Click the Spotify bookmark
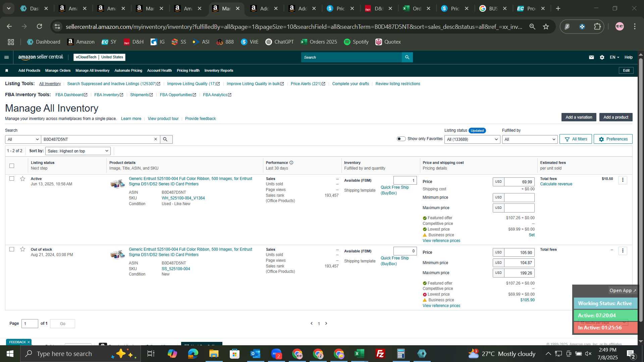 [x=356, y=42]
